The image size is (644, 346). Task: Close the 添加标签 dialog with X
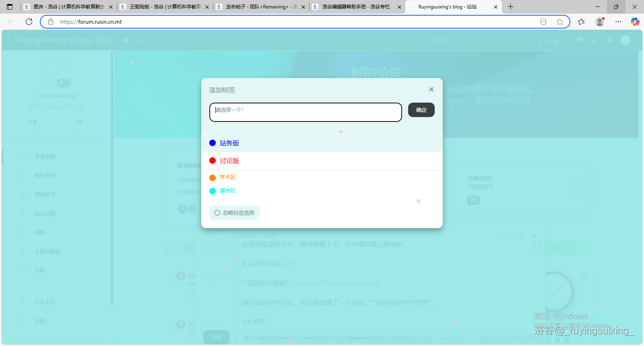pyautogui.click(x=431, y=89)
